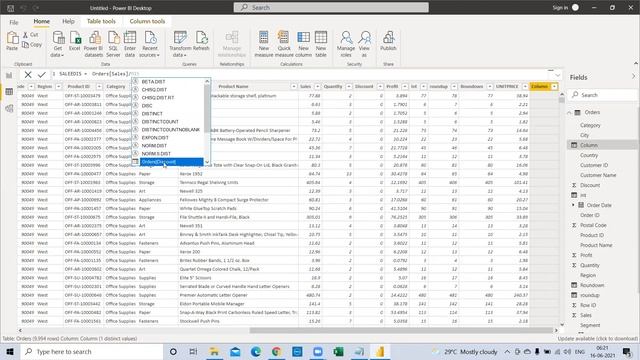Switch to Model view in left sidebar
This screenshot has width=640, height=360.
[9, 109]
